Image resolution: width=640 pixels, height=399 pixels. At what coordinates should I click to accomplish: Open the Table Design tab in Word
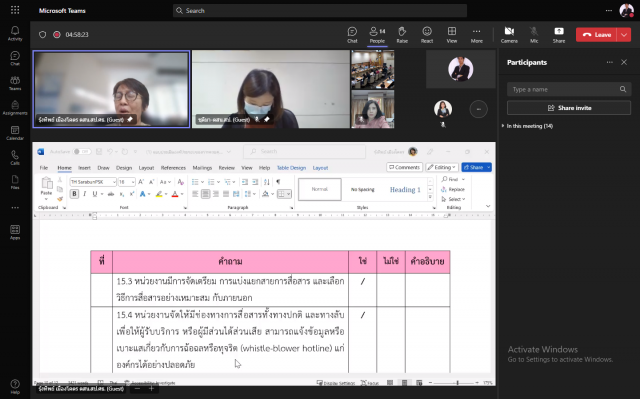coord(291,168)
